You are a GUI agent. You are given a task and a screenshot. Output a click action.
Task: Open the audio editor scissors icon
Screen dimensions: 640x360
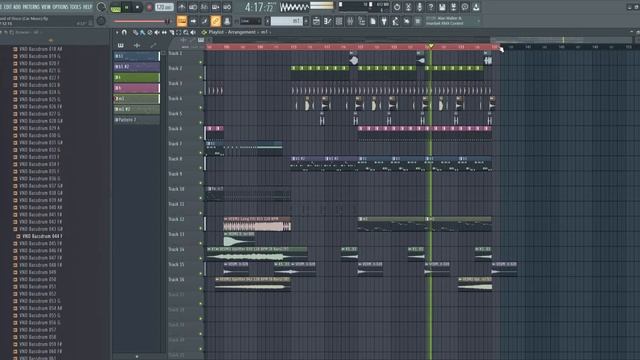(x=408, y=7)
